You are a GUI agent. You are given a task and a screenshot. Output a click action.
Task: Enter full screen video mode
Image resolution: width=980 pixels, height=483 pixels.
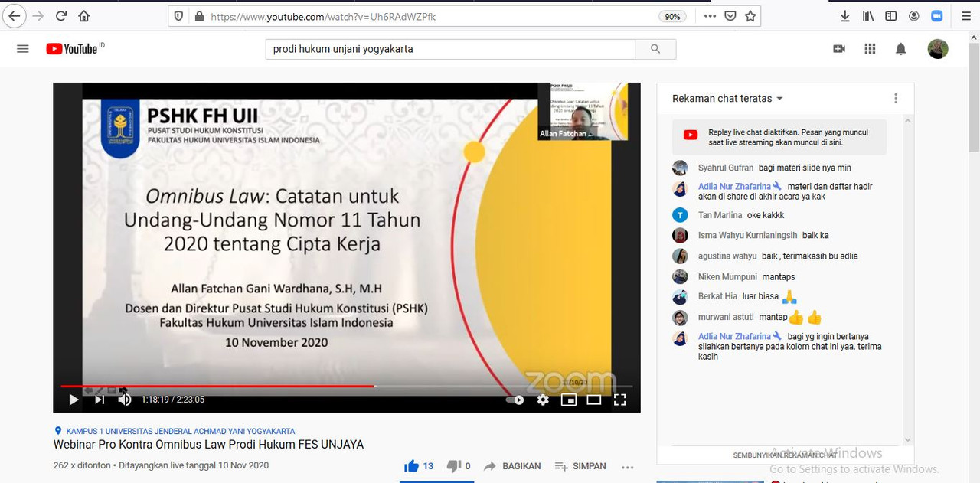click(620, 400)
